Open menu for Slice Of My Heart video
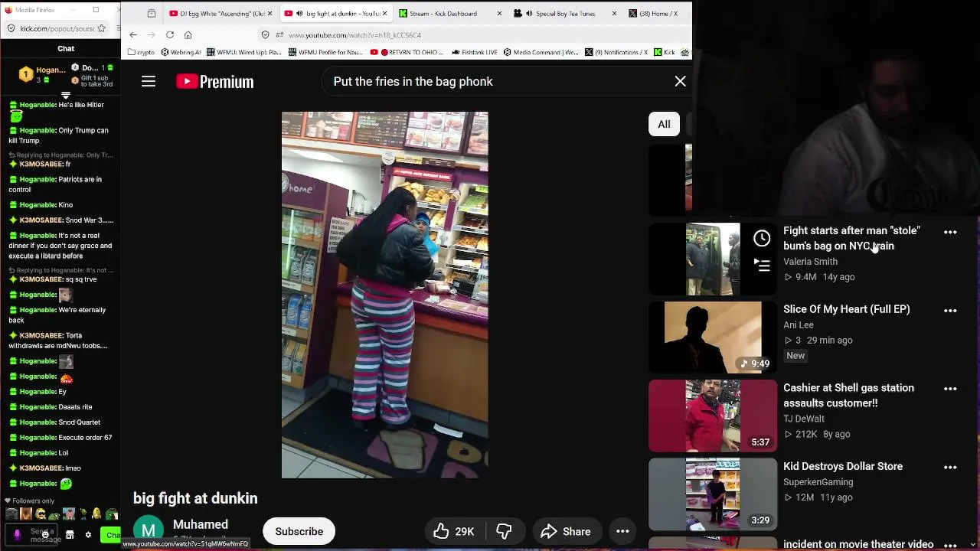Image resolution: width=980 pixels, height=551 pixels. coord(950,311)
